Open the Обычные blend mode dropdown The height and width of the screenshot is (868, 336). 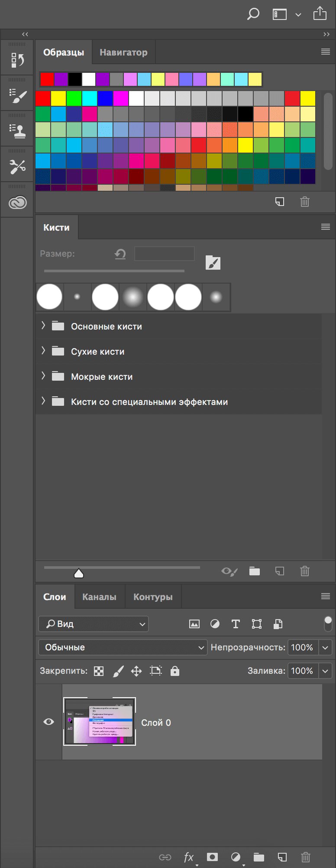coord(123,647)
